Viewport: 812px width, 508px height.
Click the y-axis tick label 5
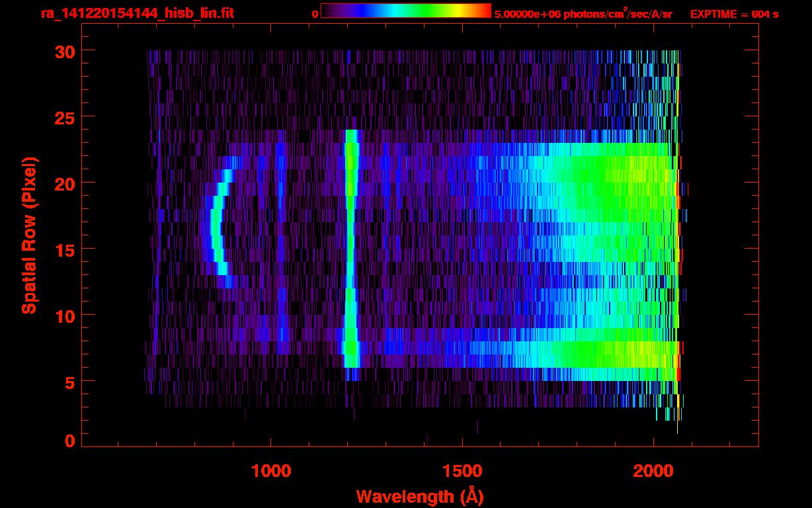click(x=69, y=382)
